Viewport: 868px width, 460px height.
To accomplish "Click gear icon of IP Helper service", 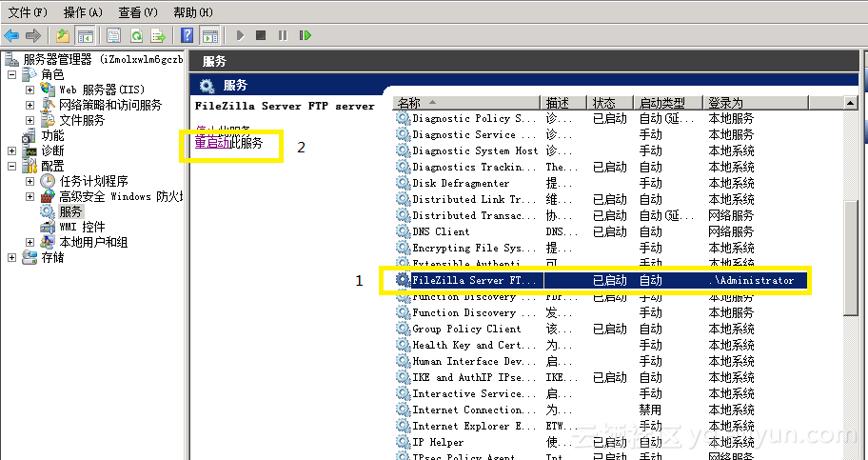I will [403, 442].
